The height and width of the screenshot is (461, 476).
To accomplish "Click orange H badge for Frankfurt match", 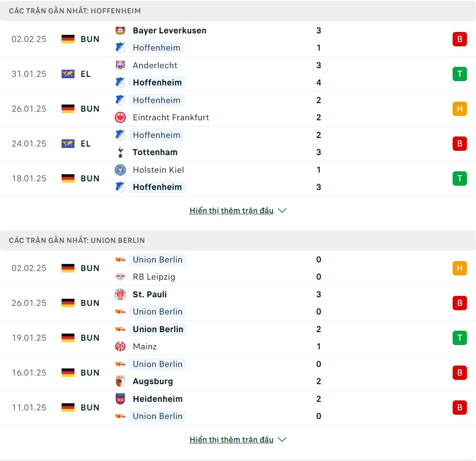I will tap(460, 109).
